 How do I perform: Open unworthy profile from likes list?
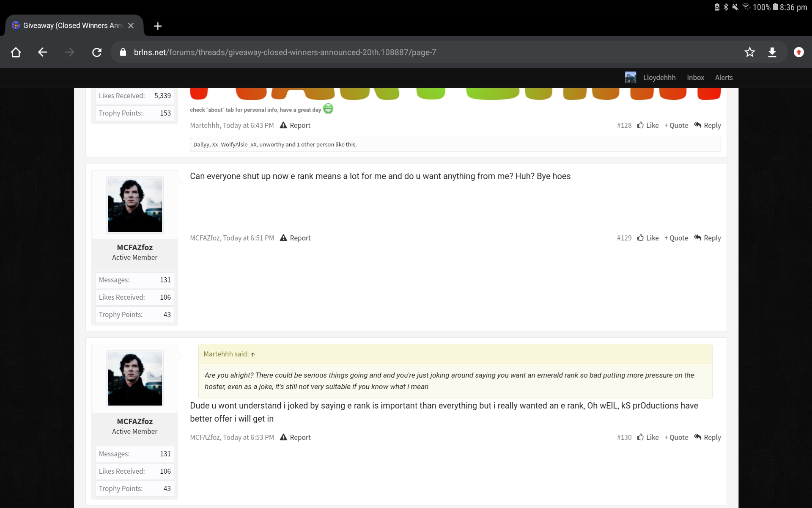pyautogui.click(x=272, y=144)
